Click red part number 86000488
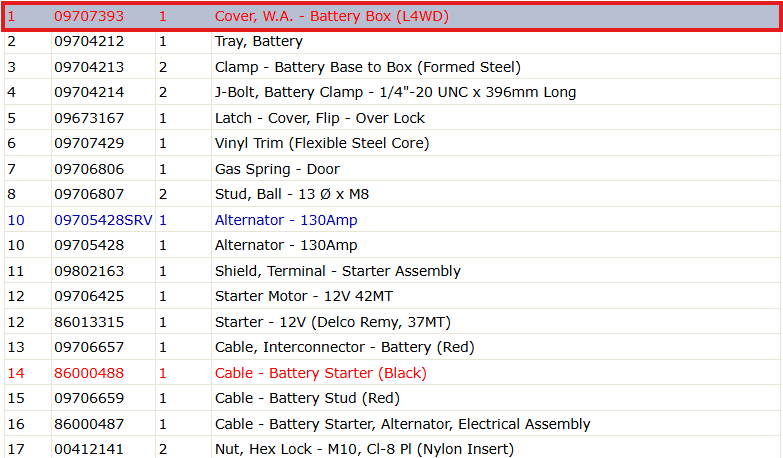This screenshot has width=783, height=458. (x=89, y=373)
